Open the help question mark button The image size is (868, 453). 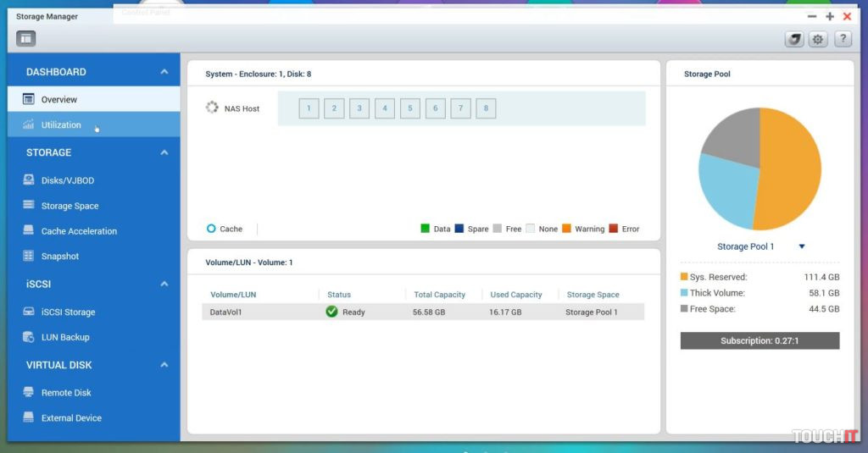pos(843,39)
